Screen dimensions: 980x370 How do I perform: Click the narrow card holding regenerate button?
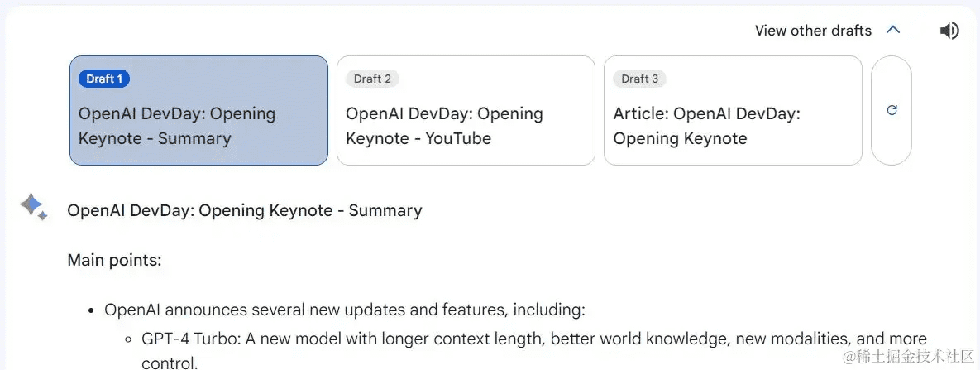[892, 110]
